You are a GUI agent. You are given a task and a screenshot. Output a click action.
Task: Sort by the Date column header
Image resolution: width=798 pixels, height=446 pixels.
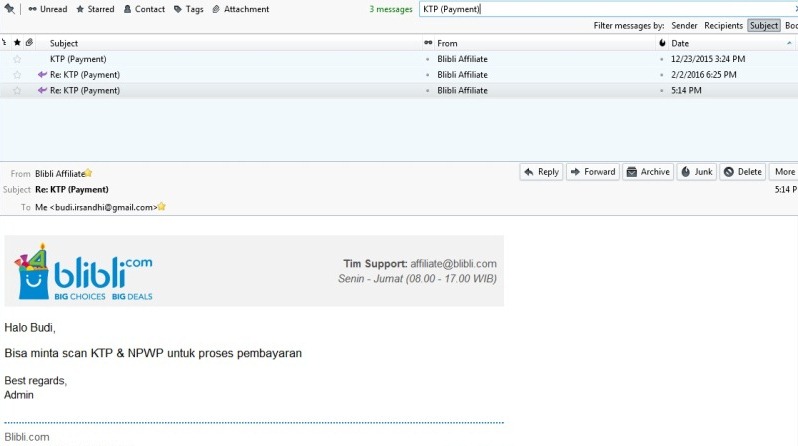pyautogui.click(x=679, y=43)
